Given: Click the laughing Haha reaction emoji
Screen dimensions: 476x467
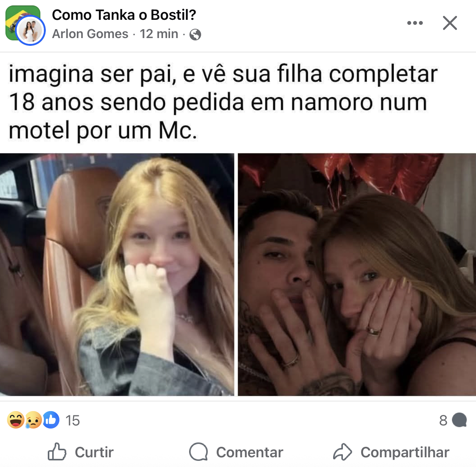Looking at the screenshot, I should coord(16,420).
